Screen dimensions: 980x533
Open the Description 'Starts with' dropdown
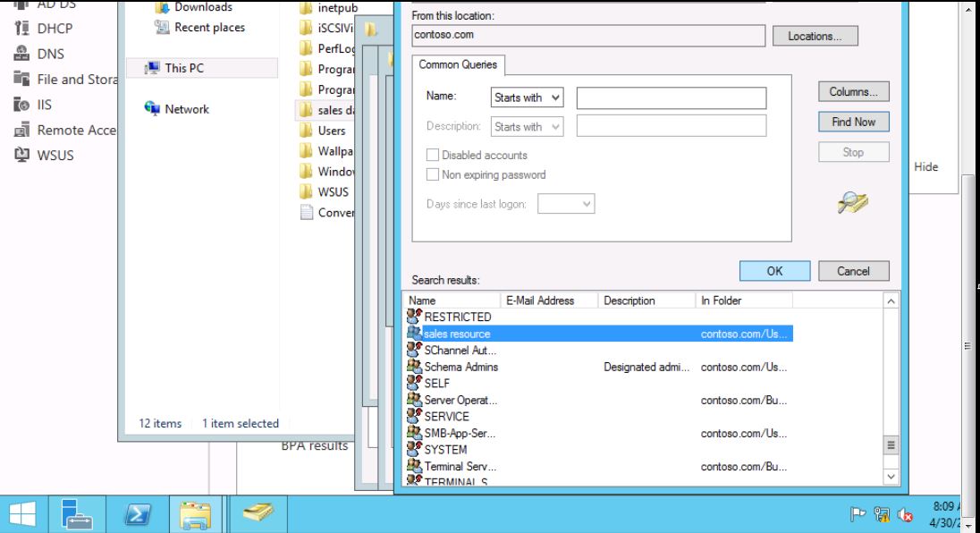pos(527,127)
